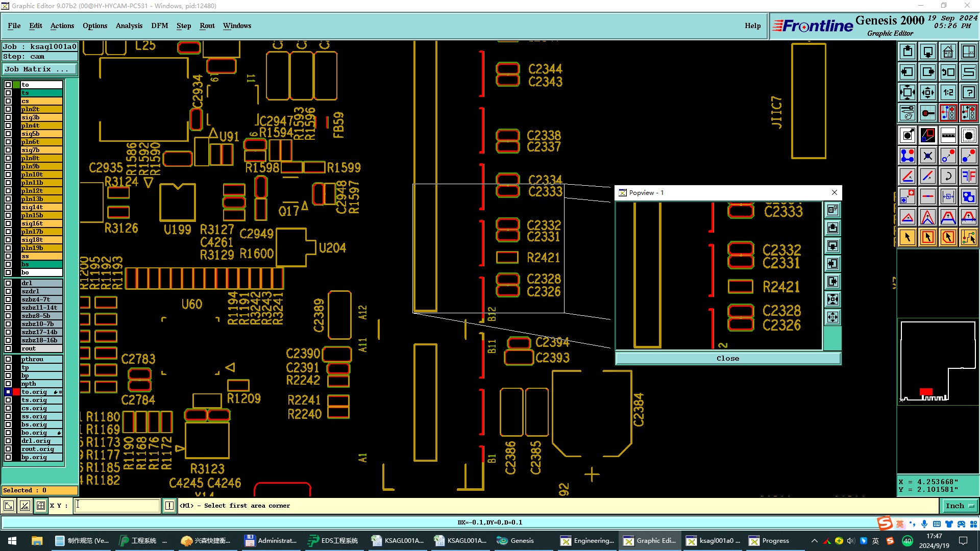Click the exclamation mark icon beside XY field
980x551 pixels.
[169, 506]
